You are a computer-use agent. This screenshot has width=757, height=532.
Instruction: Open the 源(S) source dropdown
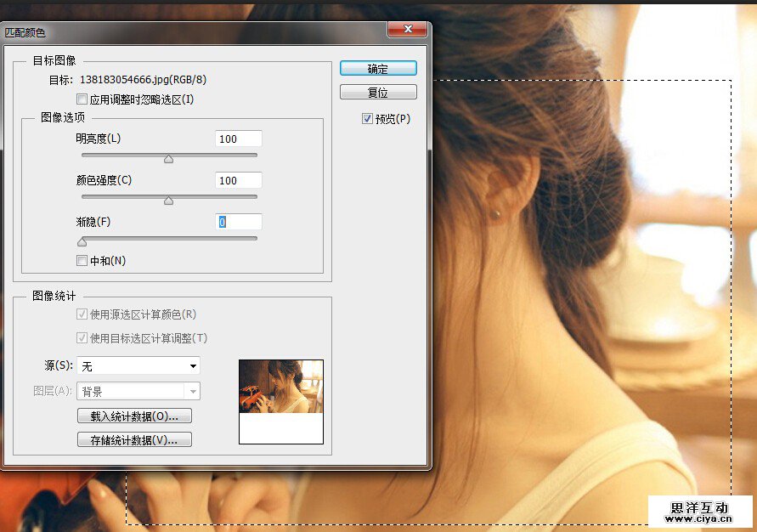click(x=138, y=366)
